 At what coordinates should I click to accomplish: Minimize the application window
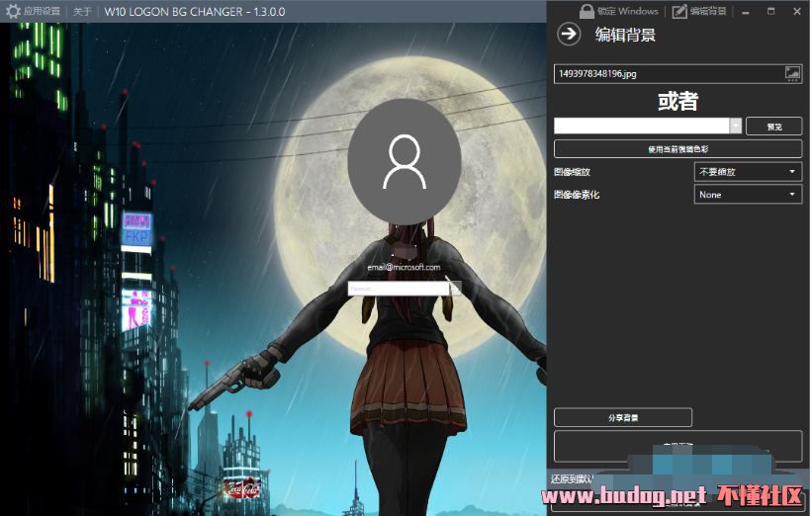[748, 11]
